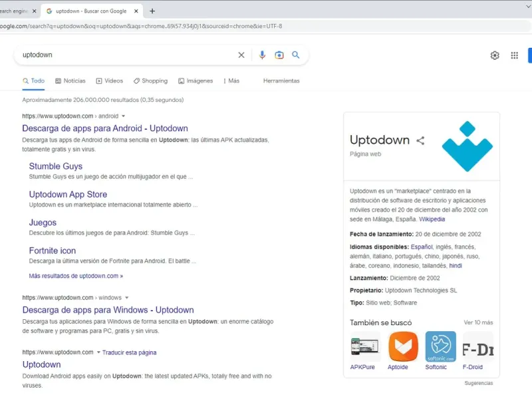Click 'Más resultados de uptodown.com'
The image size is (532, 399).
76,276
